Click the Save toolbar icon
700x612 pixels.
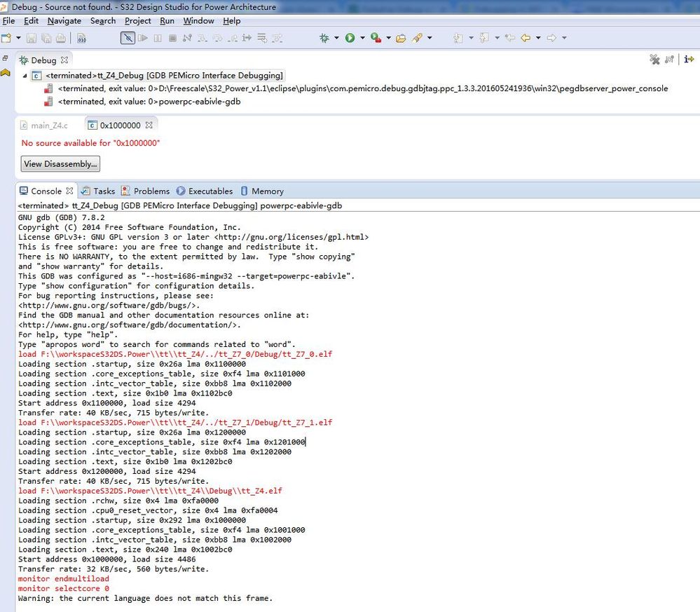pyautogui.click(x=32, y=39)
